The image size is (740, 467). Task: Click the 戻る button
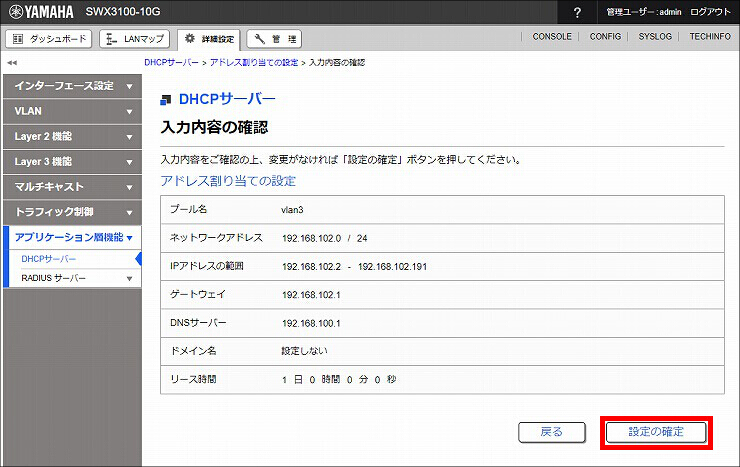(552, 432)
